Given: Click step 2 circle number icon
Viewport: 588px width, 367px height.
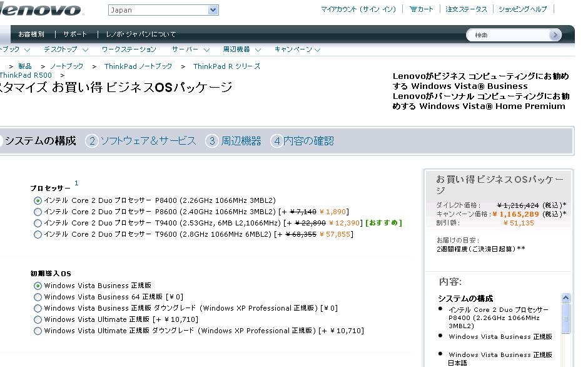Looking at the screenshot, I should click(92, 141).
